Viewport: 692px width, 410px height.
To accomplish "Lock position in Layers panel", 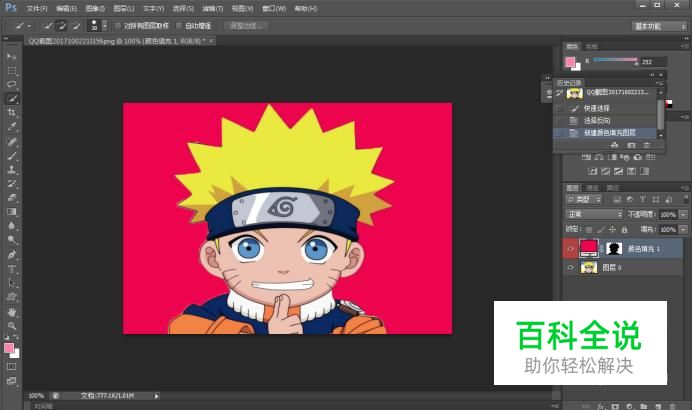I will 612,229.
